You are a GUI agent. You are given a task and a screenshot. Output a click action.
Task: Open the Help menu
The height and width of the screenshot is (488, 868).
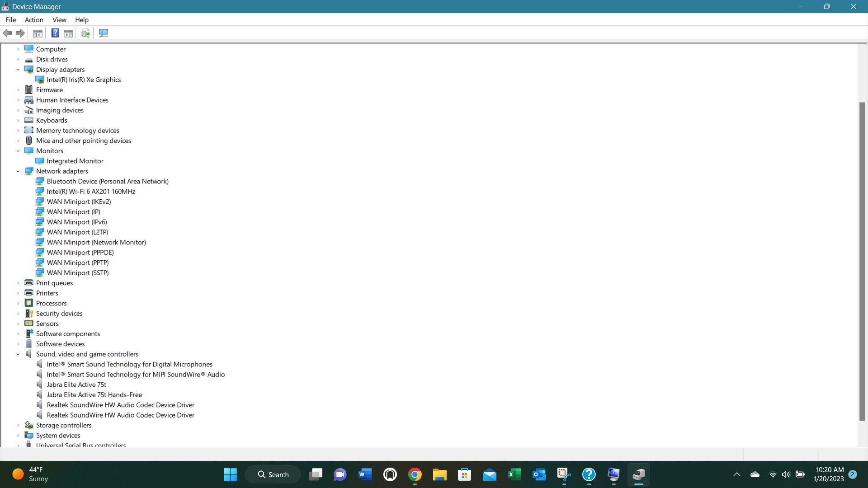click(82, 20)
